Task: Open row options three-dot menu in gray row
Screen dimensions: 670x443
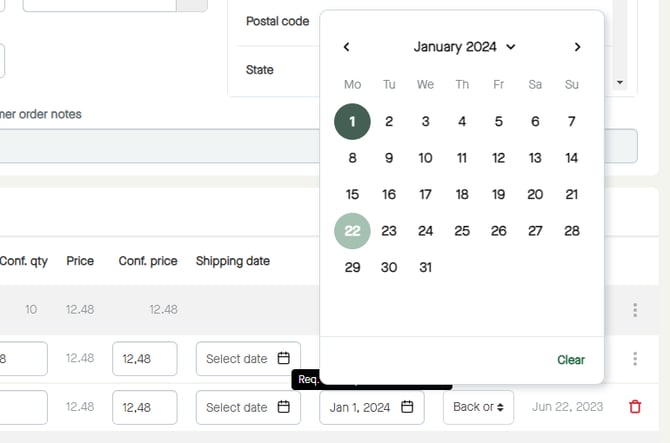Action: [635, 310]
